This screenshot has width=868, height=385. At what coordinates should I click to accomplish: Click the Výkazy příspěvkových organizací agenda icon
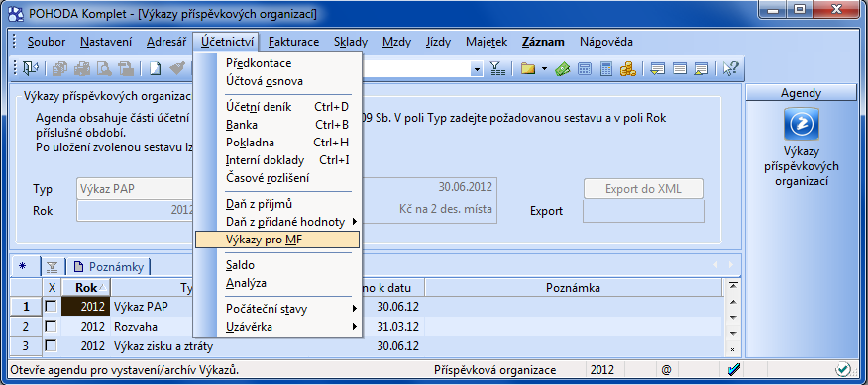[801, 124]
